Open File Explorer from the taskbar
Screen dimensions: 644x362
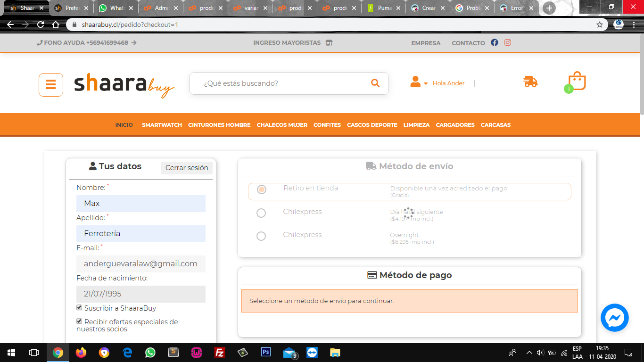pyautogui.click(x=335, y=353)
